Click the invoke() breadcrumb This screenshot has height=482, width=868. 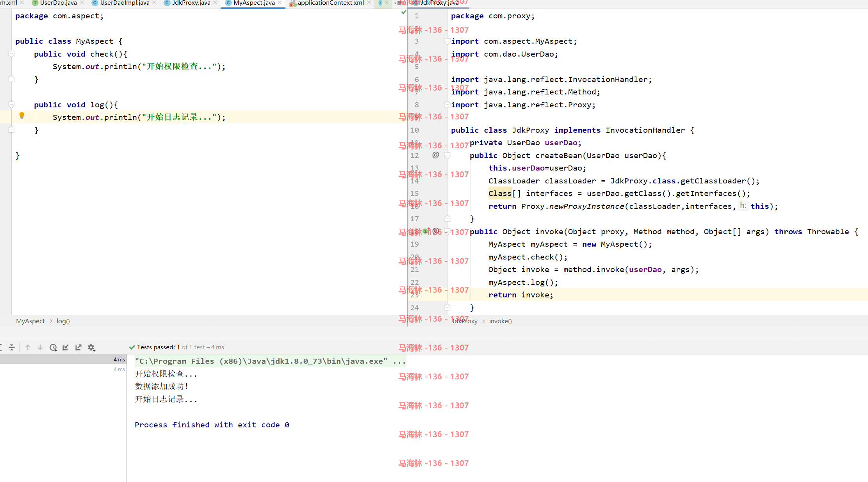click(501, 321)
